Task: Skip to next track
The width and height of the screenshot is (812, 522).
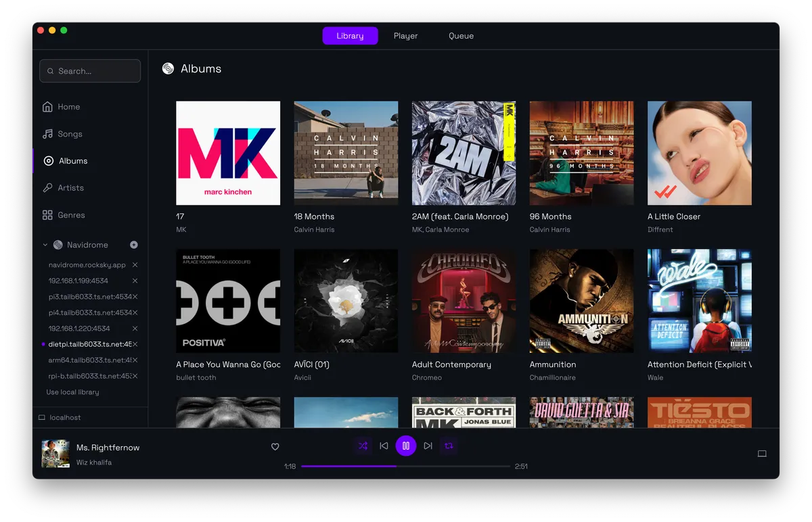Action: (428, 446)
